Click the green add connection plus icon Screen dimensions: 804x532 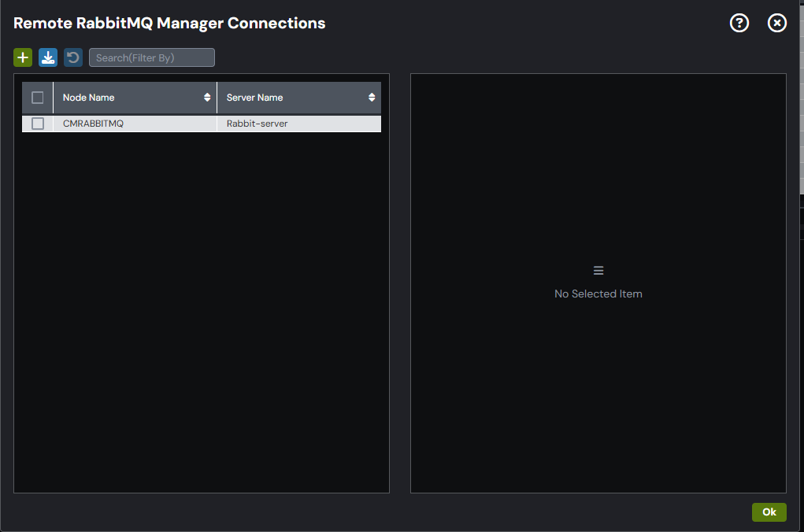pos(23,57)
